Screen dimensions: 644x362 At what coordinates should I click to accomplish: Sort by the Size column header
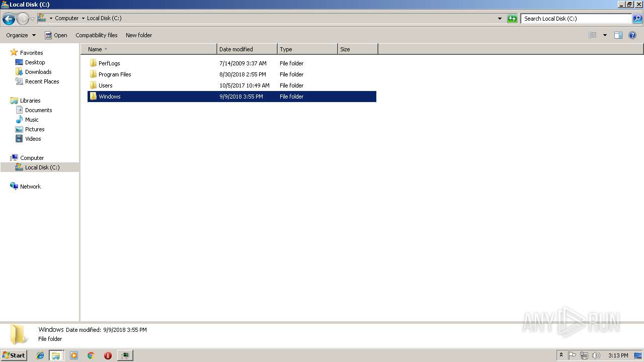point(358,49)
